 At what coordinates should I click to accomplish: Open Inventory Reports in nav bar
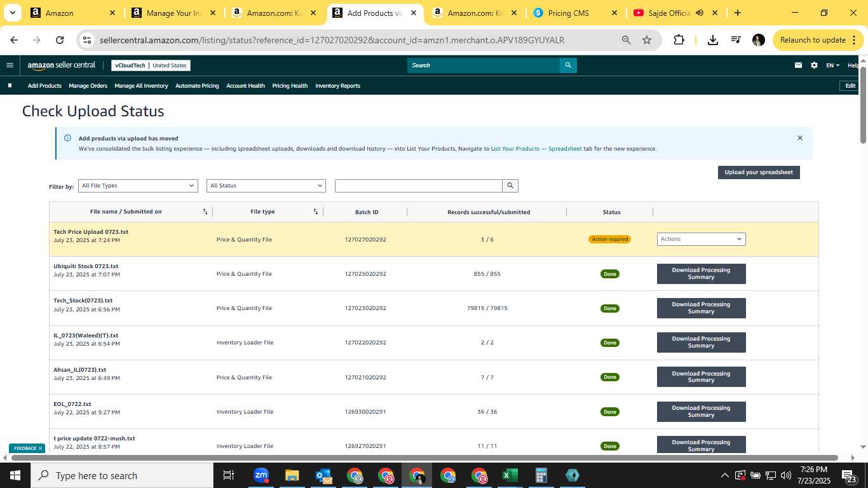pyautogui.click(x=337, y=86)
